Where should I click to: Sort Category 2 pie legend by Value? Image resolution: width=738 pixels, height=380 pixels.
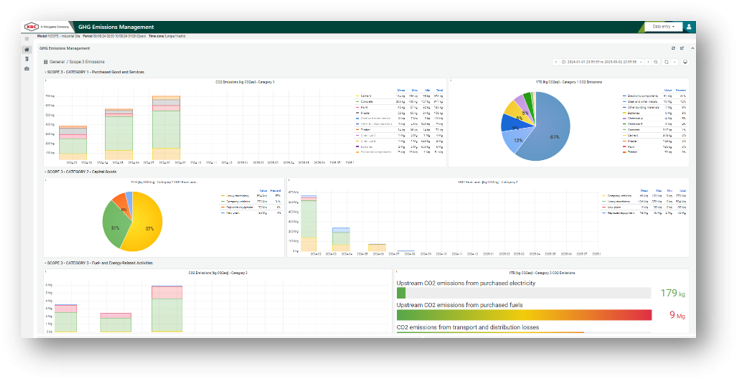coord(264,191)
